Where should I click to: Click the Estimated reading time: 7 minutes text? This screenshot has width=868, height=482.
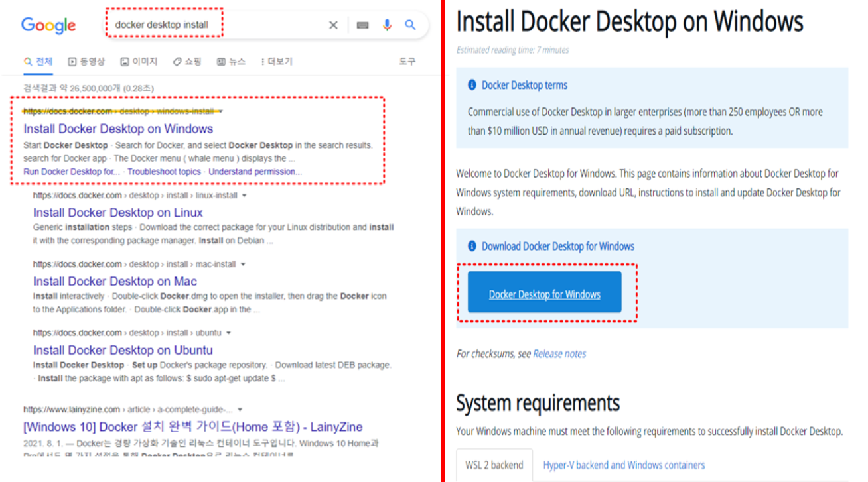512,50
